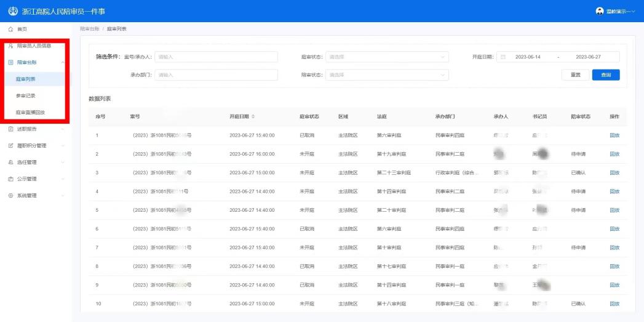The image size is (644, 322).
Task: Click the court emblem logo in header
Action: tap(13, 11)
